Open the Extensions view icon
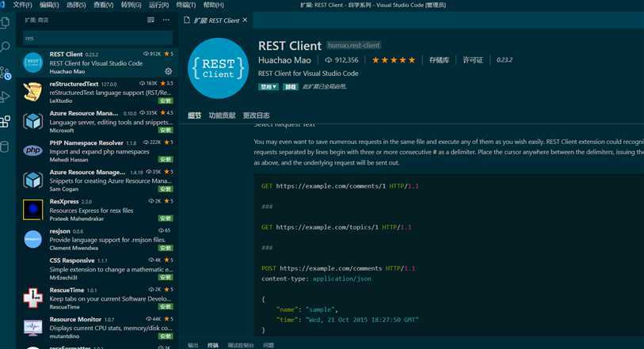This screenshot has height=349, width=644. coord(6,121)
